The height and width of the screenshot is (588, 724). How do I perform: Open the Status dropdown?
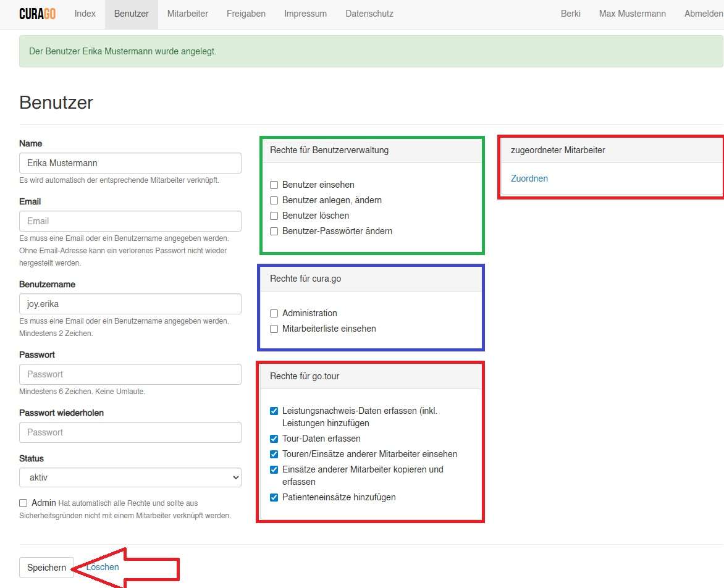click(x=130, y=477)
